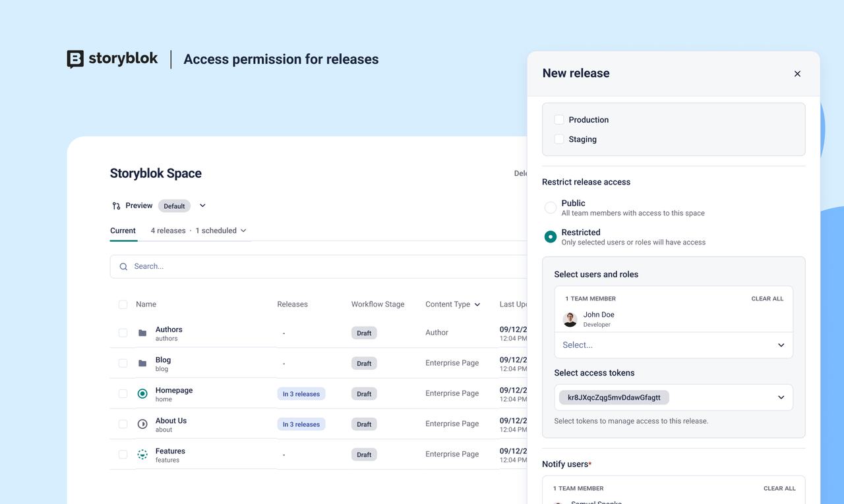Click CLEAR ALL above John Doe
The width and height of the screenshot is (844, 504).
click(767, 298)
